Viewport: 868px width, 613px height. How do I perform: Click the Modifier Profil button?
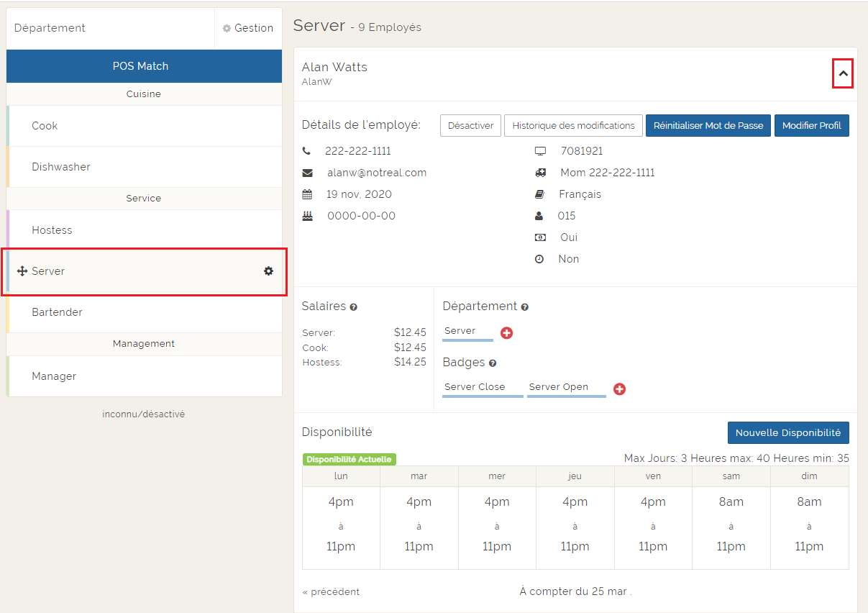tap(811, 125)
